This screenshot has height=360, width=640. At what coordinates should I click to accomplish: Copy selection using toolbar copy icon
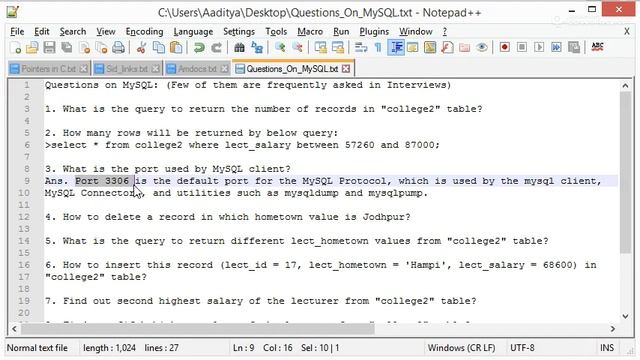point(158,48)
